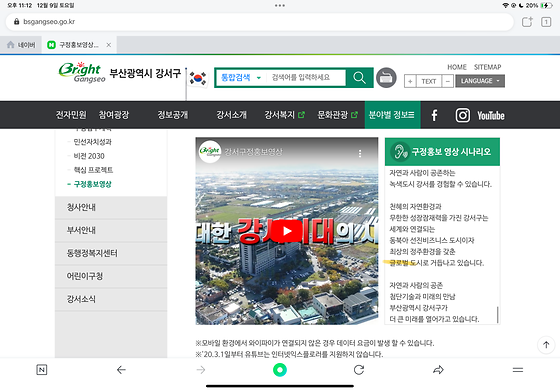560x391 pixels.
Task: Click the 구정홍보 영상 시나리오 header
Action: click(442, 152)
